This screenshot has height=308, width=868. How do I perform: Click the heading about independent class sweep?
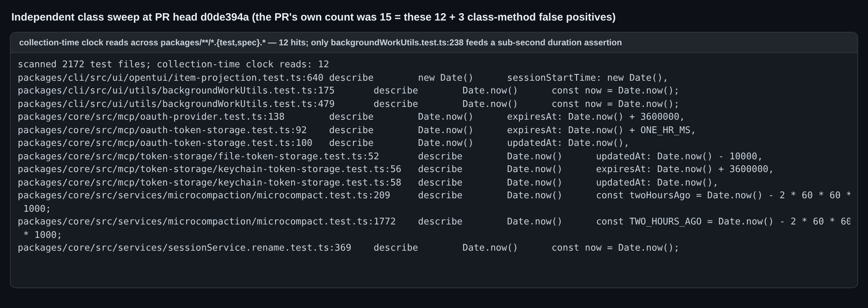click(313, 17)
